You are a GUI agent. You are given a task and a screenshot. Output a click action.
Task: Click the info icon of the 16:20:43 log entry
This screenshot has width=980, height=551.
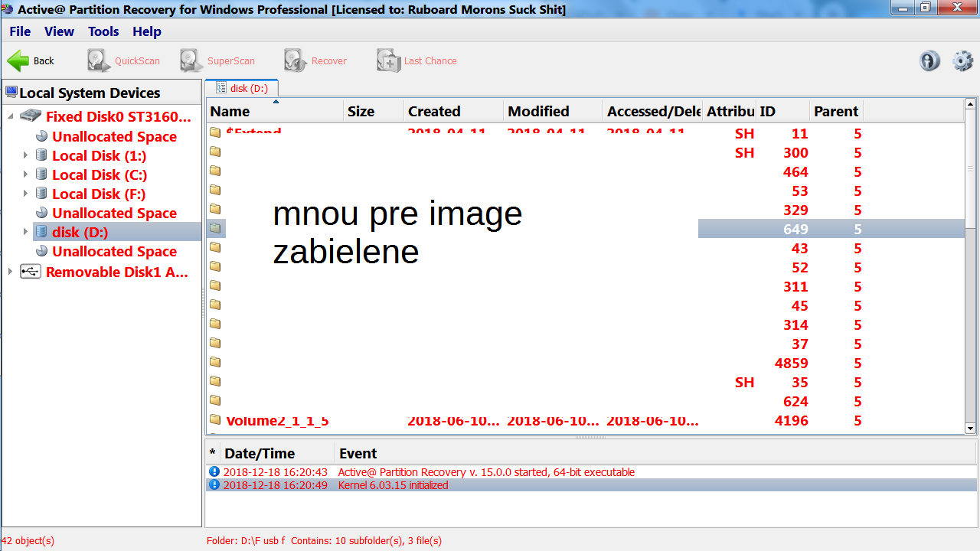[x=214, y=471]
